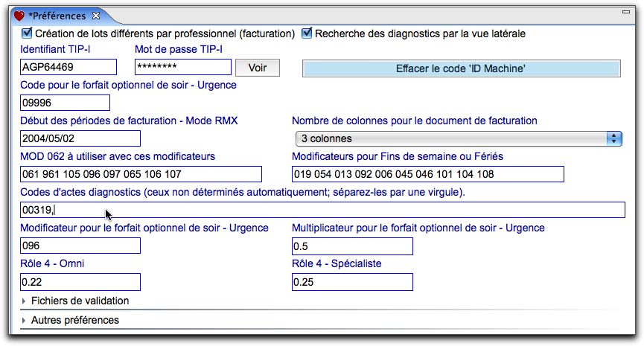Viewport: 644px width, 346px height.
Task: Expand the Autres préférences section
Action: tap(23, 320)
